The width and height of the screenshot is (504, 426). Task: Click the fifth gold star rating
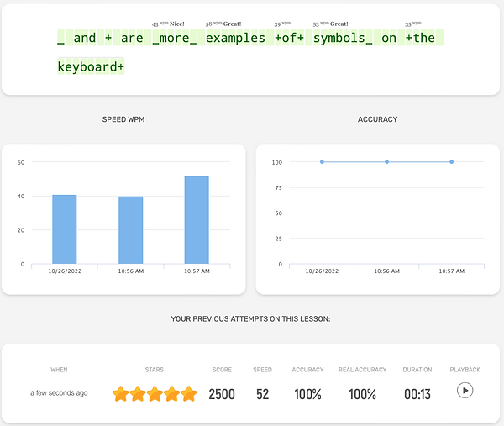pyautogui.click(x=189, y=393)
